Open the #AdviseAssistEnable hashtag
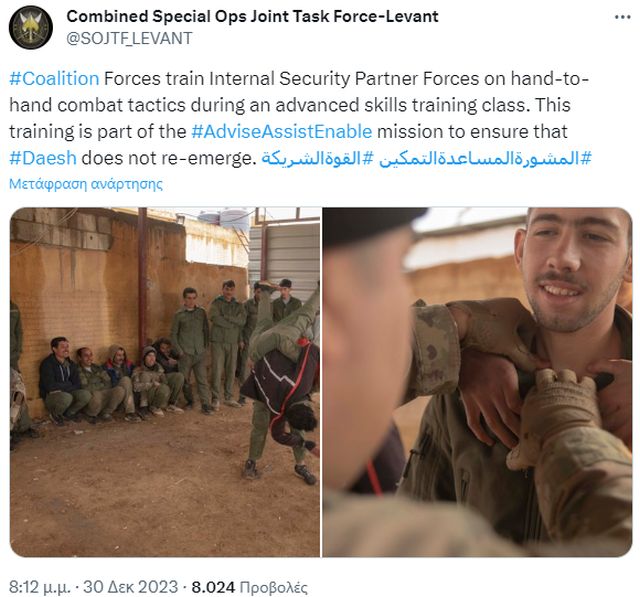Viewport: 640px width, 597px height. point(282,131)
